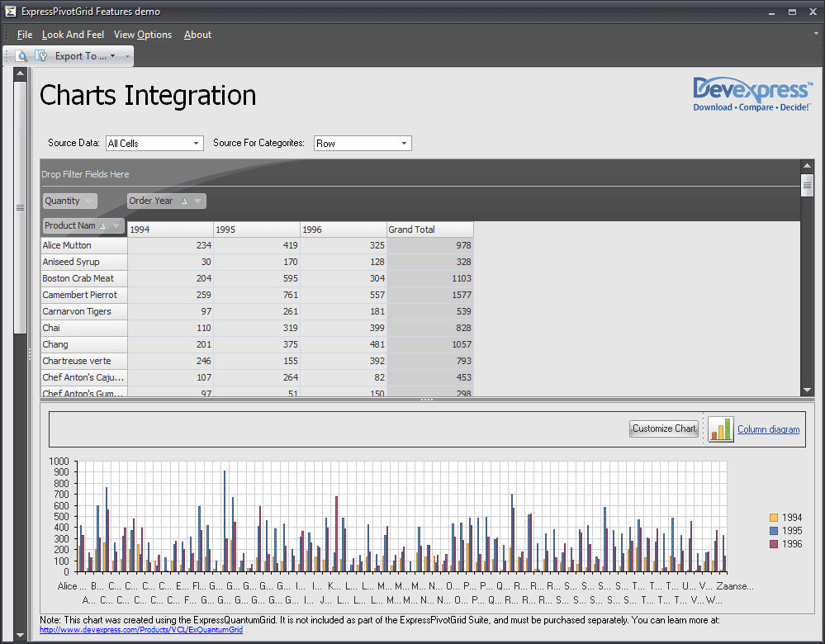Click the page setup toolbar icon
This screenshot has height=644, width=825.
click(40, 55)
